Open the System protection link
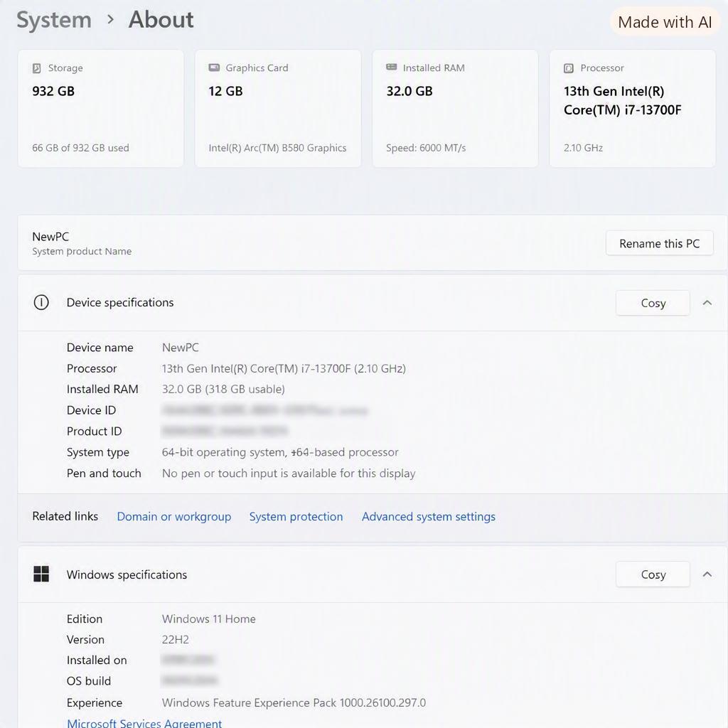Viewport: 728px width, 728px height. (x=296, y=516)
